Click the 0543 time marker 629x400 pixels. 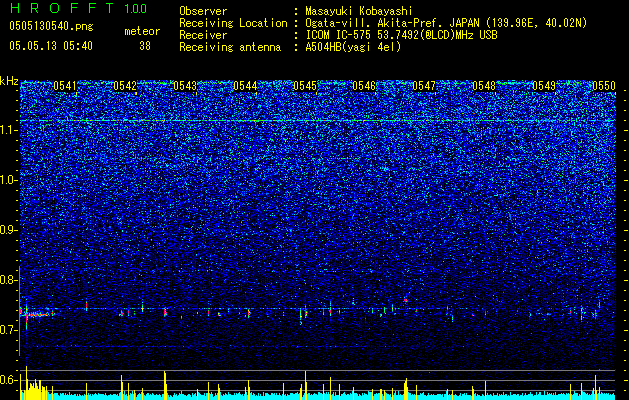click(x=185, y=86)
